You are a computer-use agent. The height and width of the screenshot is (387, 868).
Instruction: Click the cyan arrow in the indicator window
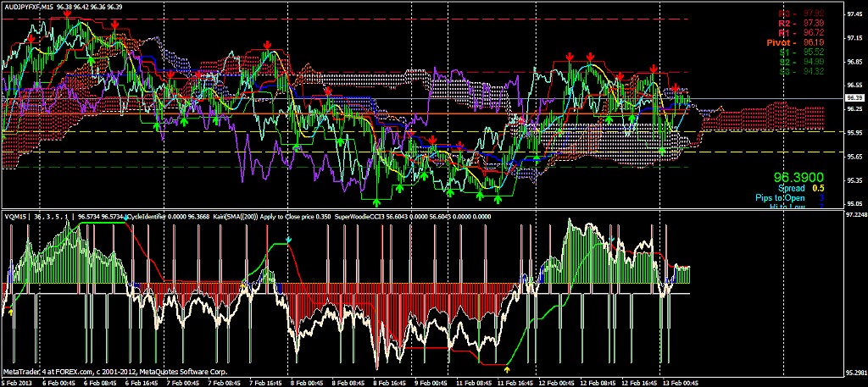point(288,240)
